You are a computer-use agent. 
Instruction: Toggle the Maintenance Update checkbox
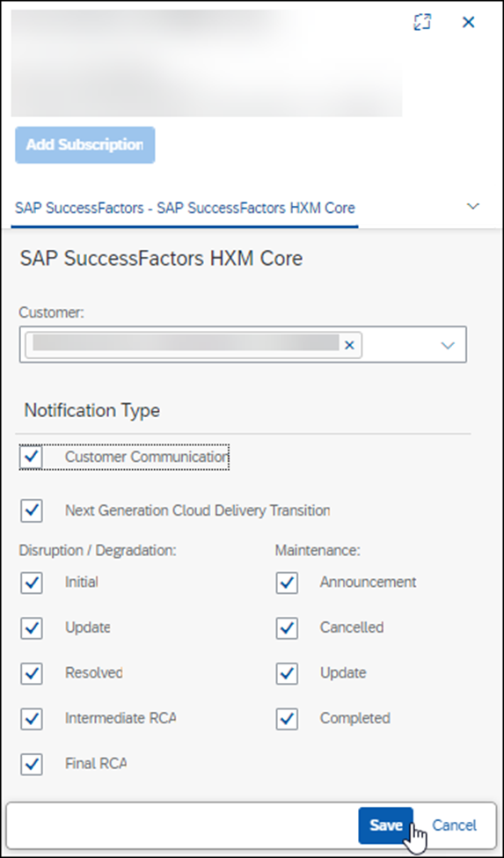pos(287,672)
